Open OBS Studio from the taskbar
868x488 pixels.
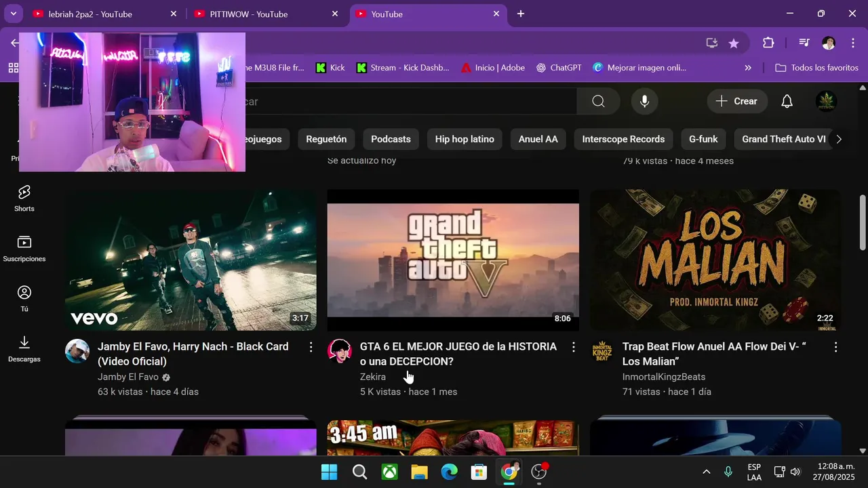[x=539, y=472]
